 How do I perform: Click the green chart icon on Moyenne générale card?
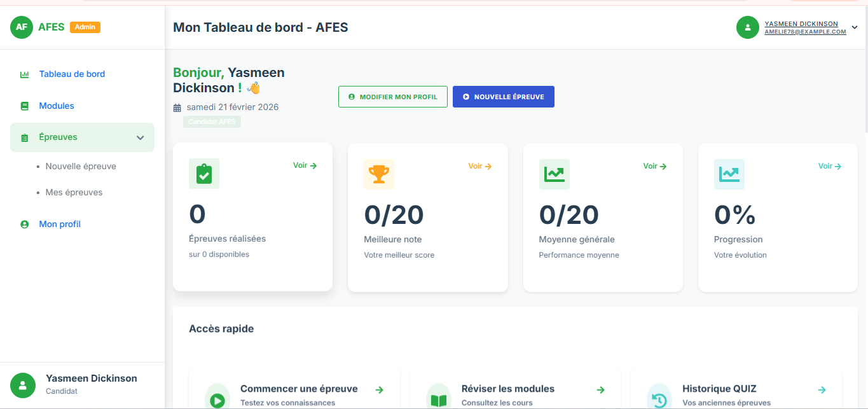[554, 174]
